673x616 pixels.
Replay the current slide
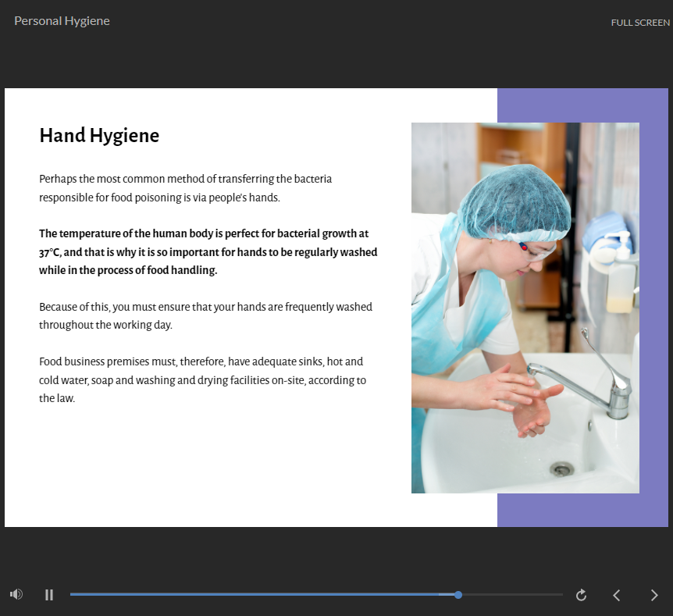[581, 595]
